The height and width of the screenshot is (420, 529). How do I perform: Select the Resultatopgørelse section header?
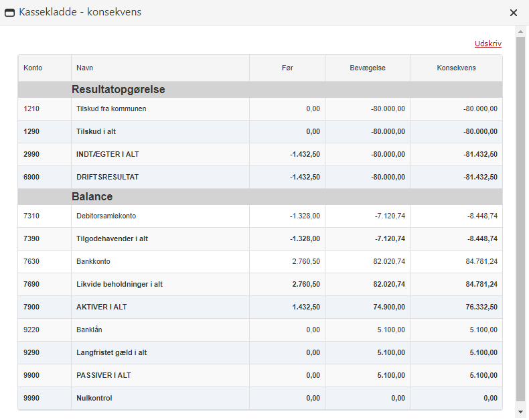119,90
